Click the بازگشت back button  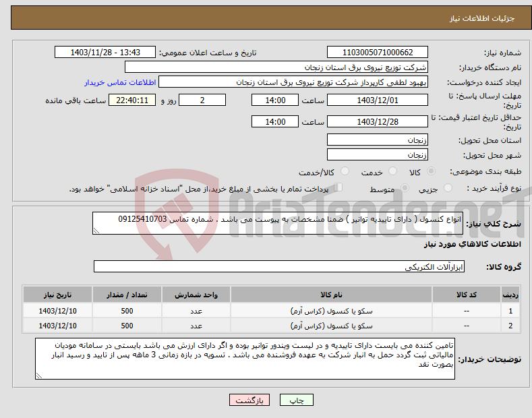[249, 400]
